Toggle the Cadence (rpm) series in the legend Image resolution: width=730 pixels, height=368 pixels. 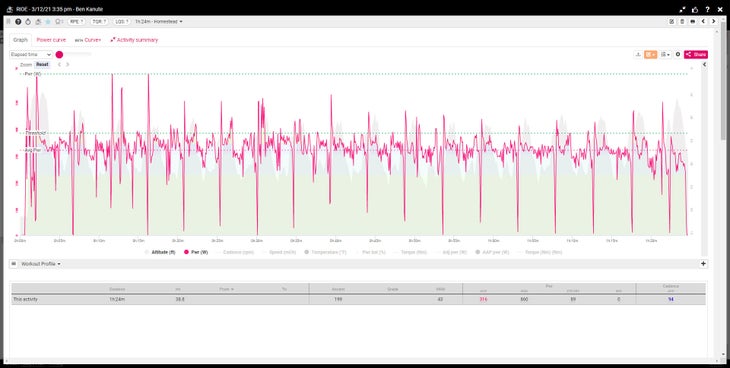coord(235,252)
